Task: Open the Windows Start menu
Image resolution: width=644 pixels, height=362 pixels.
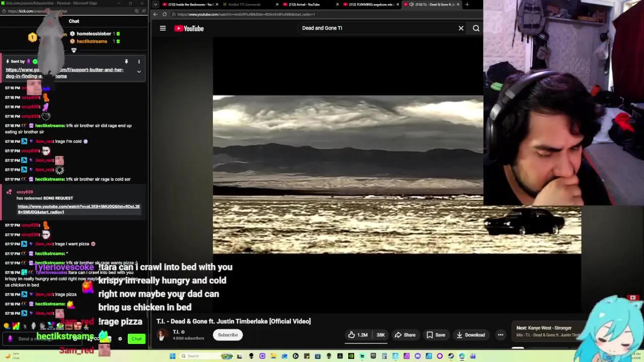Action: pos(173,356)
